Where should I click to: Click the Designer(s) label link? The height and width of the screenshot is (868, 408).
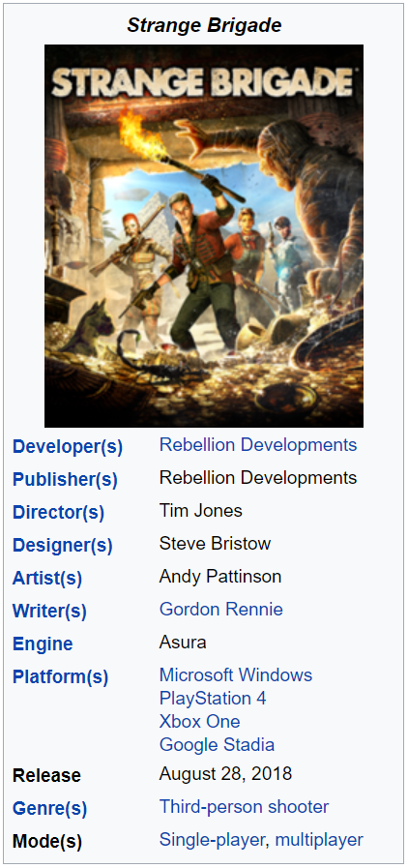click(x=63, y=546)
